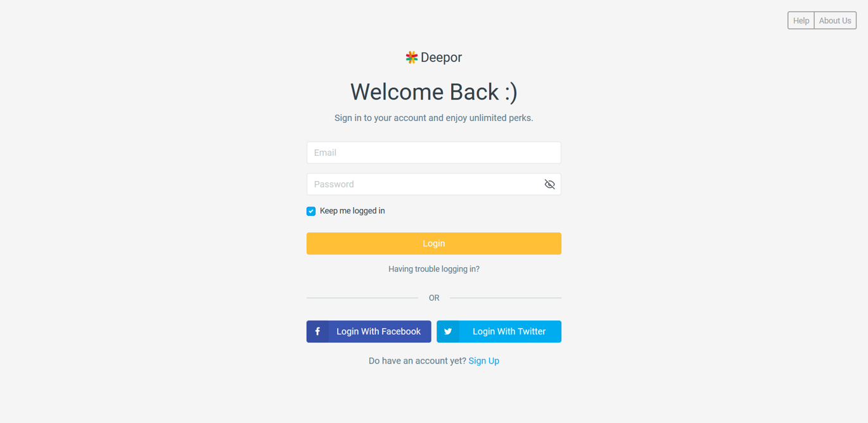Uncheck the Keep me logged in checkbox
This screenshot has height=423, width=868.
point(311,211)
